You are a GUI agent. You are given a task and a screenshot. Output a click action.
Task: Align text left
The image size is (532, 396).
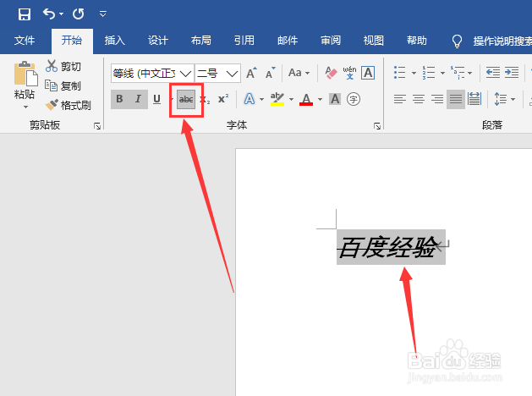(x=400, y=99)
